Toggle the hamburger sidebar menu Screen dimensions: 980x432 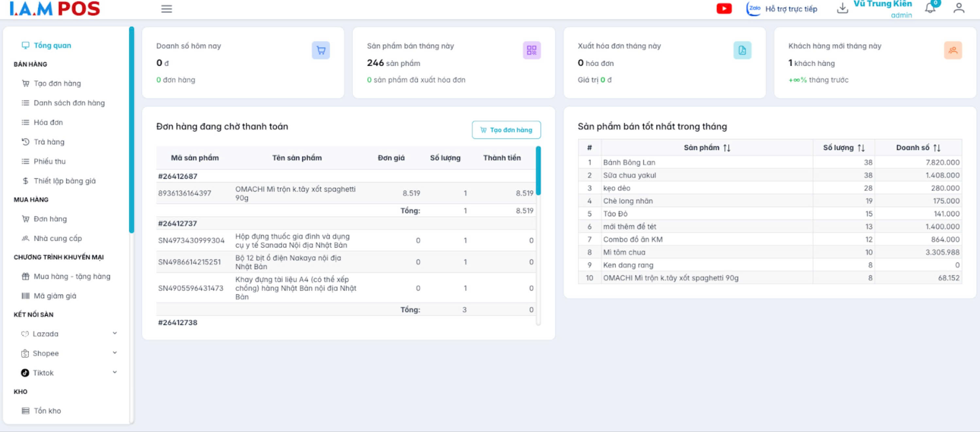166,9
